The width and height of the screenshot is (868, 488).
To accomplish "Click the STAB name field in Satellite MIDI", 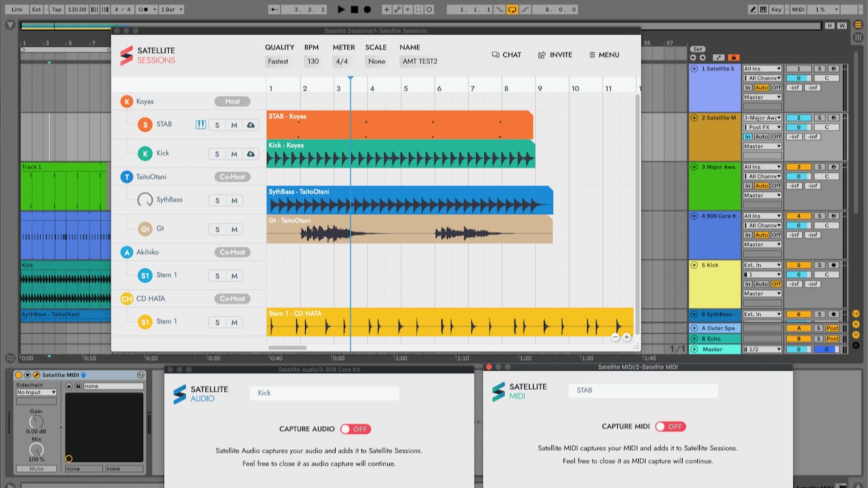I will (x=643, y=390).
